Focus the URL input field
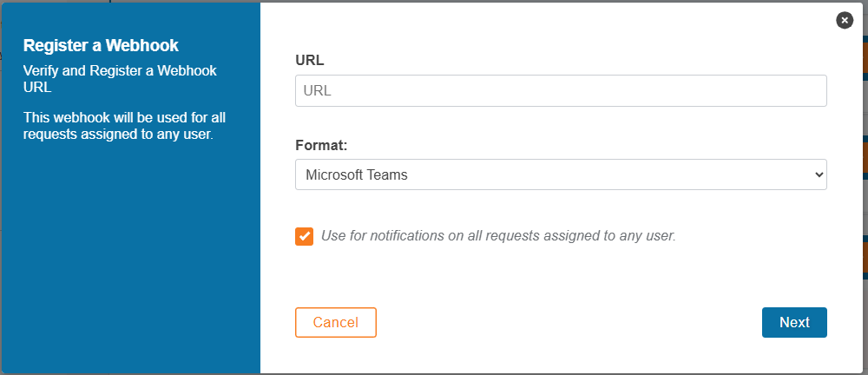Viewport: 868px width, 375px height. tap(560, 90)
